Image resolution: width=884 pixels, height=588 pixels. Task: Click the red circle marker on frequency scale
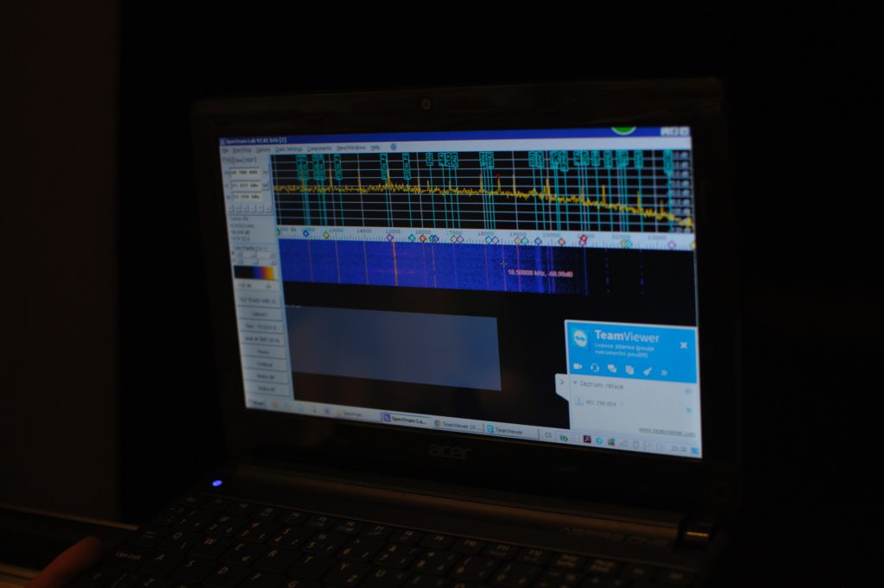(x=583, y=240)
